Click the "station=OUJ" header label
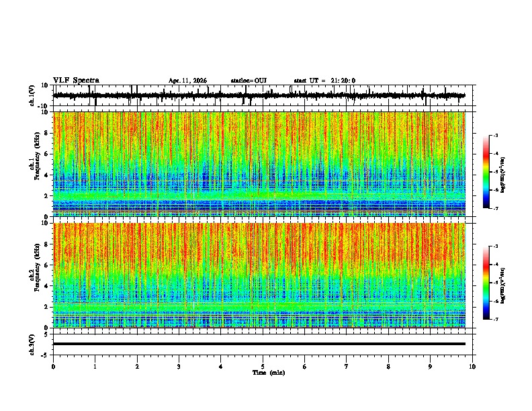The image size is (532, 411). (x=249, y=81)
